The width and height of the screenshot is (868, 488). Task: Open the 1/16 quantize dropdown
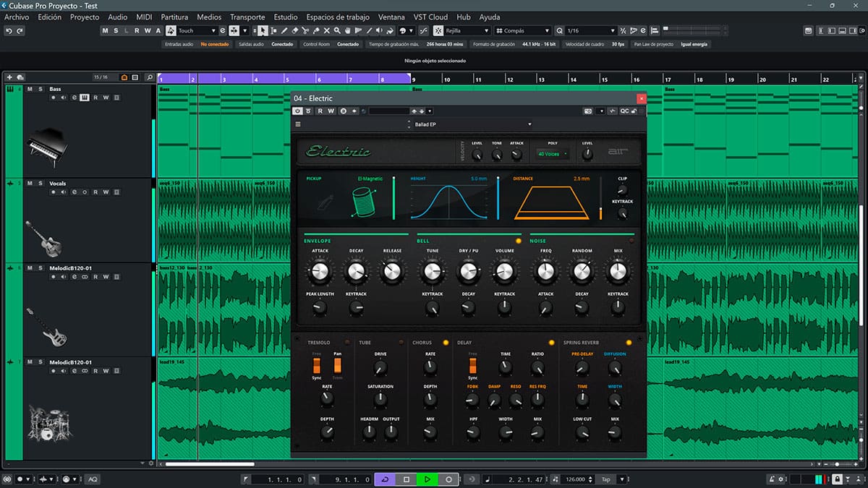coord(591,31)
